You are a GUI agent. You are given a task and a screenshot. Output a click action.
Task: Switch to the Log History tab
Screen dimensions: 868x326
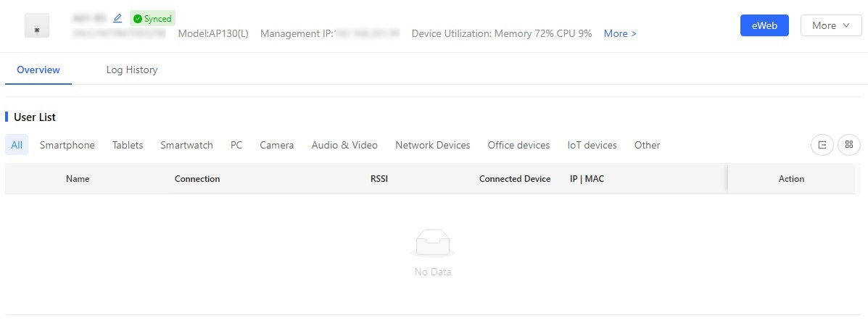pyautogui.click(x=132, y=70)
